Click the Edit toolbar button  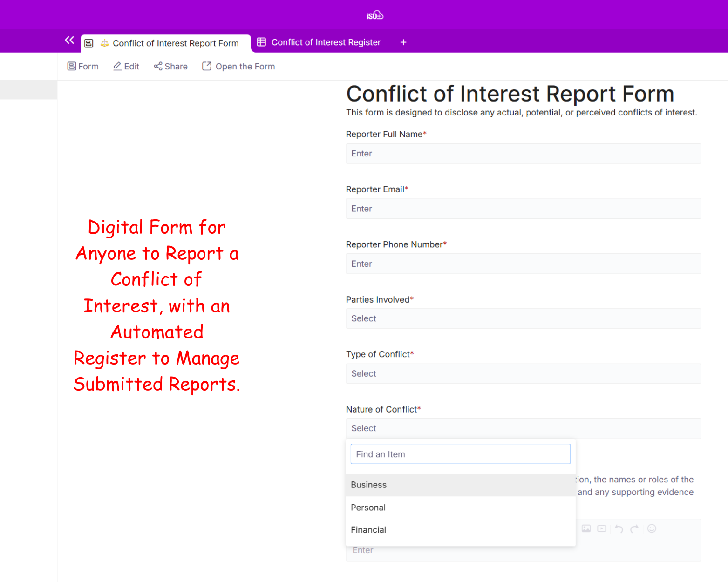pos(126,67)
